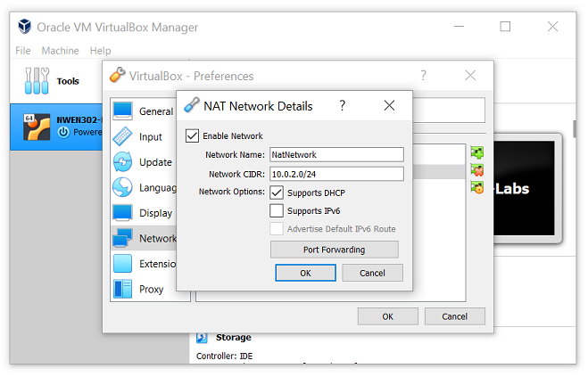Click the NWEN302 machine name text
The height and width of the screenshot is (377, 588).
pyautogui.click(x=79, y=120)
